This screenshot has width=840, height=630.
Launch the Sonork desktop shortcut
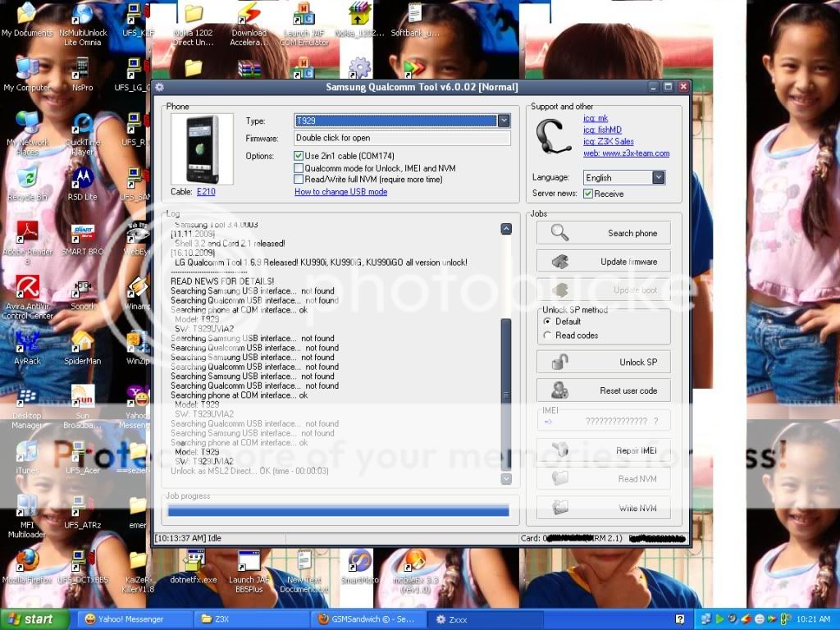83,294
